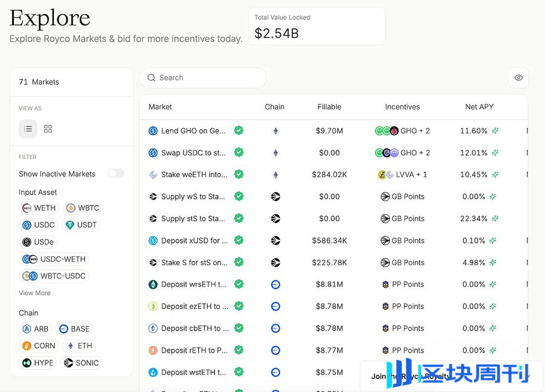
Task: Filter markets by CORN chain
Action: (x=39, y=346)
